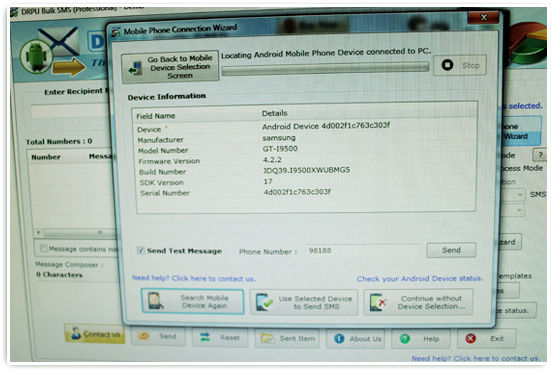Viewport: 555px width, 370px height.
Task: Click the green Help question icon
Action: pyautogui.click(x=405, y=339)
